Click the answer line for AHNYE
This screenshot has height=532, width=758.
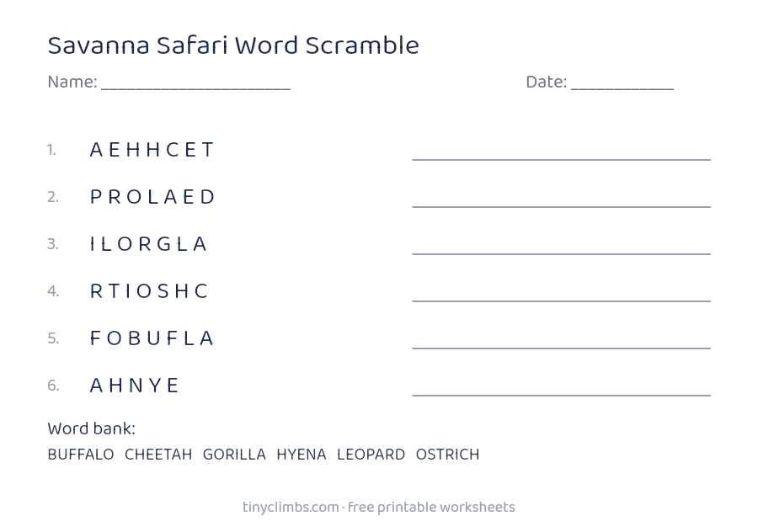561,395
